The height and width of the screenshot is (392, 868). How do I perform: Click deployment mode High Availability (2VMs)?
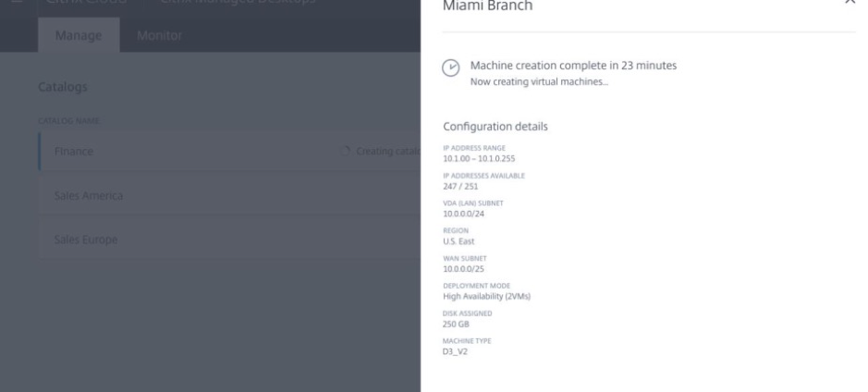[x=486, y=296]
